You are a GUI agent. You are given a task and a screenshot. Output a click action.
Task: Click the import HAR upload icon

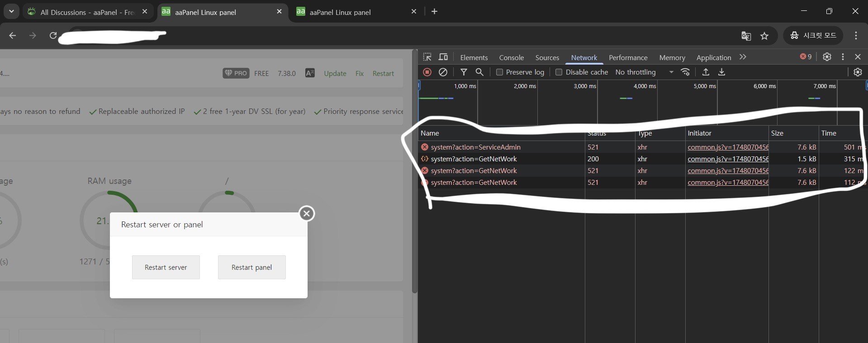tap(706, 72)
